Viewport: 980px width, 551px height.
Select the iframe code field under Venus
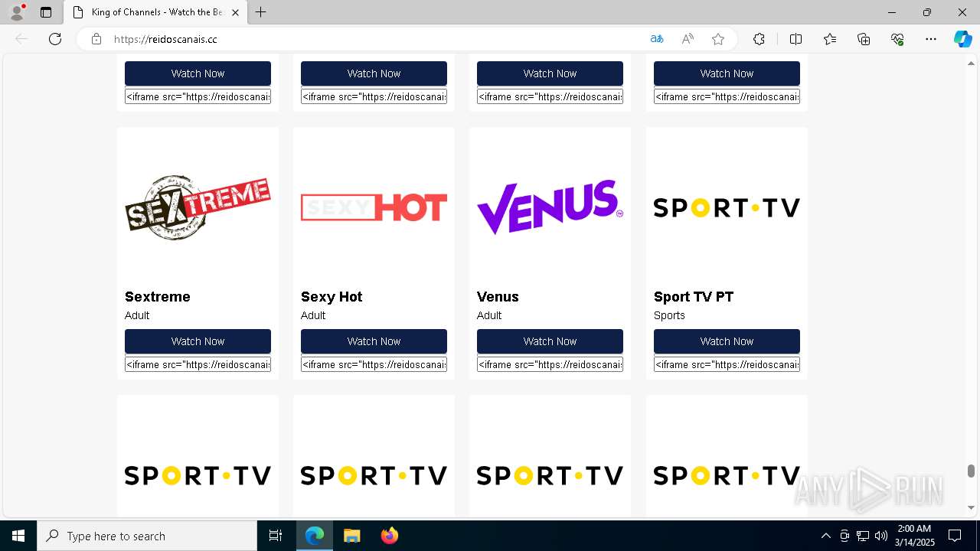[550, 364]
